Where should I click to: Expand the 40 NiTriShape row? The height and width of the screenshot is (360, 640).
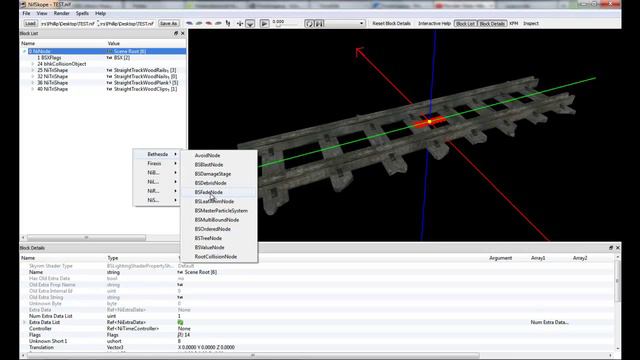click(x=33, y=89)
